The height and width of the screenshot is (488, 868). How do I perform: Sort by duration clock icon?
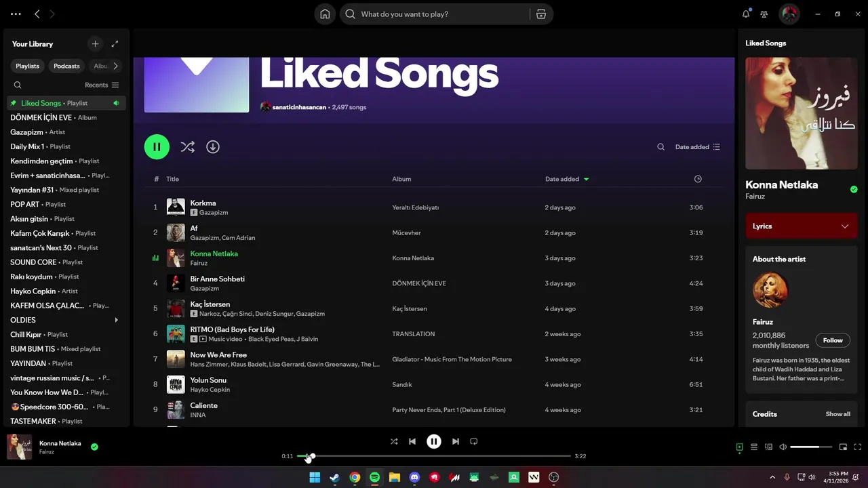(698, 179)
